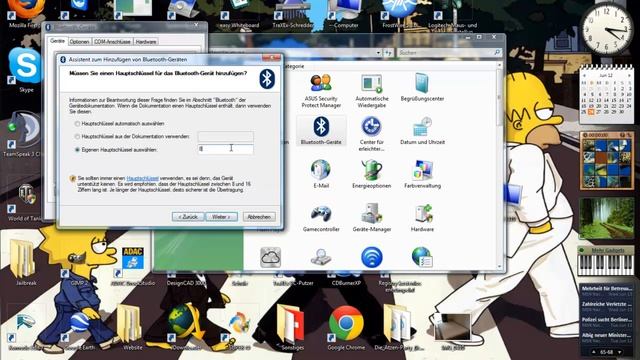The image size is (640, 360).
Task: Click the blue wireless signal control panel icon
Action: [371, 258]
